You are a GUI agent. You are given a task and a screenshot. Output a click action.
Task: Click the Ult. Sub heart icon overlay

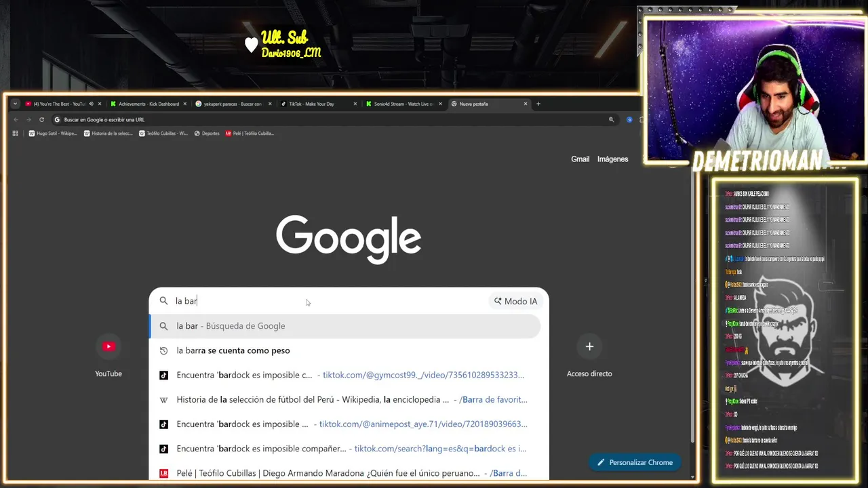pos(251,45)
